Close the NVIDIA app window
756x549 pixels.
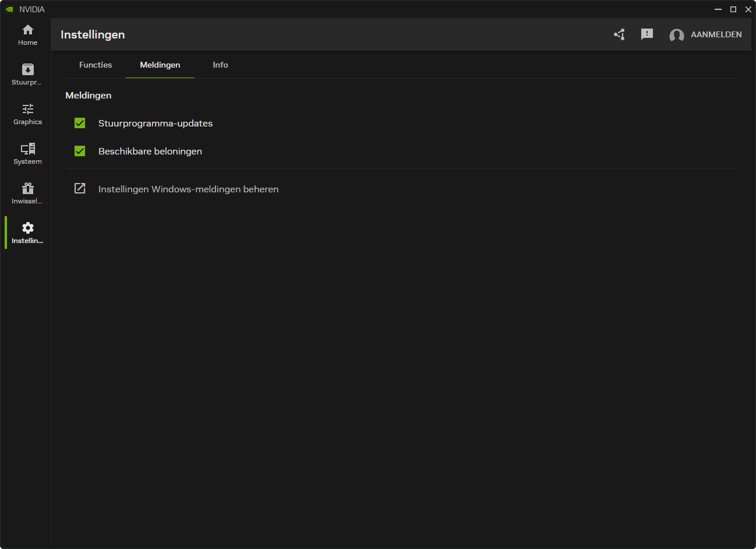point(748,9)
